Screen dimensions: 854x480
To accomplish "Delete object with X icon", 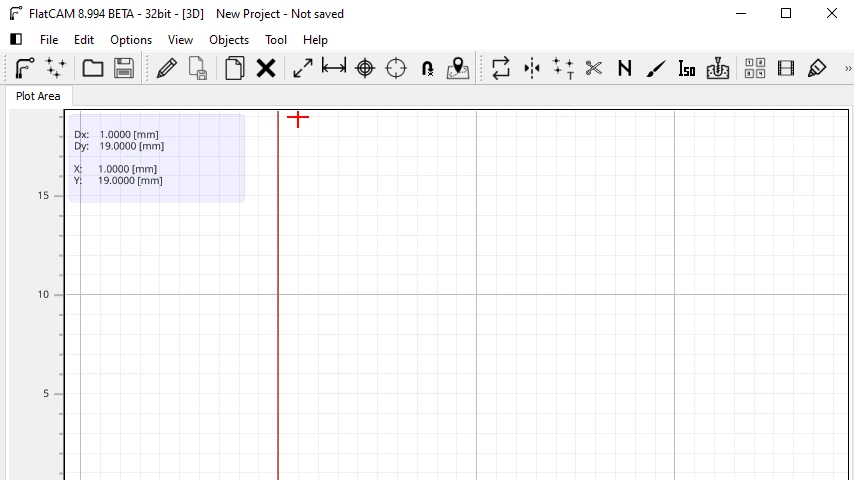I will coord(266,68).
